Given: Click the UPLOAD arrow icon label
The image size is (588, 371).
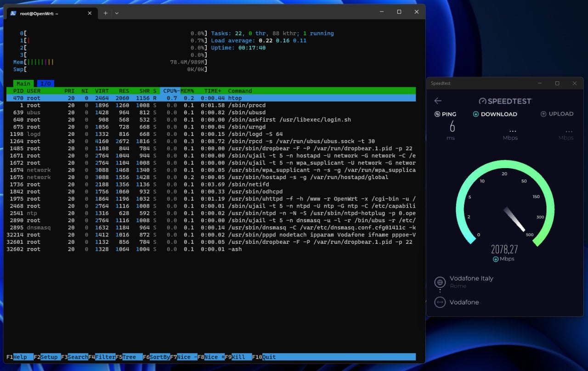Looking at the screenshot, I should [x=557, y=114].
